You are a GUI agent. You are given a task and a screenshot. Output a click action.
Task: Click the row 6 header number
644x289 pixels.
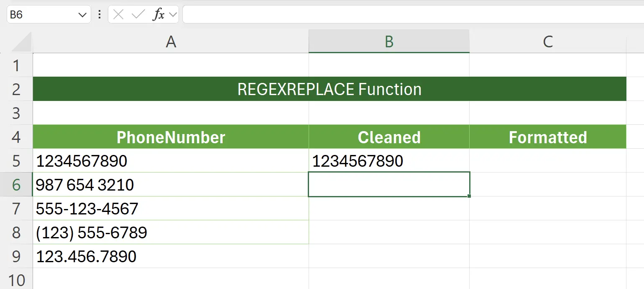click(17, 185)
